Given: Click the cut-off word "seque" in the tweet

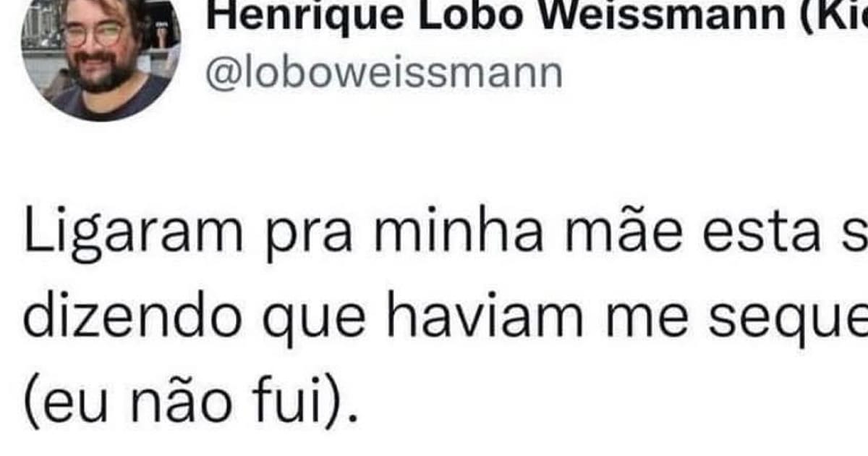Looking at the screenshot, I should click(x=788, y=318).
